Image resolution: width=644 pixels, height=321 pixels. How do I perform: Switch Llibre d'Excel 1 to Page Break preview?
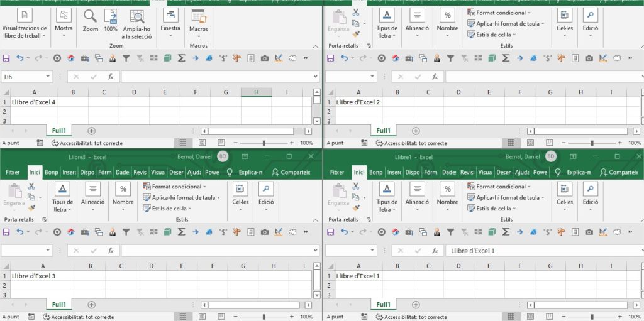pos(549,317)
